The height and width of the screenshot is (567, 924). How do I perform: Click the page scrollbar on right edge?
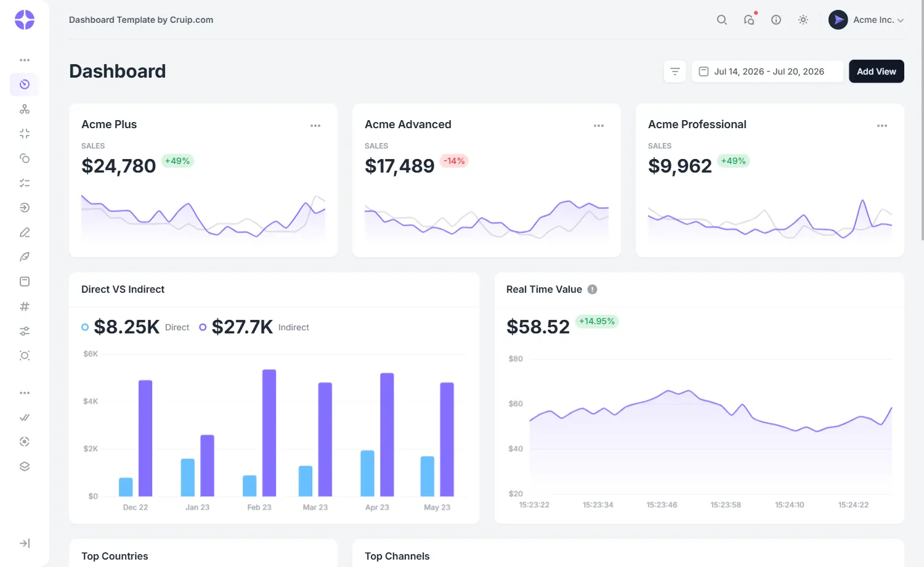pyautogui.click(x=922, y=120)
